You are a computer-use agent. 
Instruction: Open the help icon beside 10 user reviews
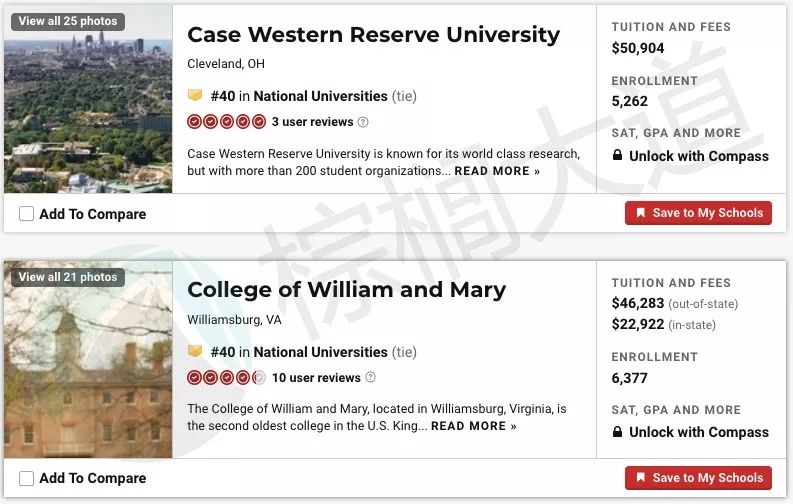[x=370, y=377]
